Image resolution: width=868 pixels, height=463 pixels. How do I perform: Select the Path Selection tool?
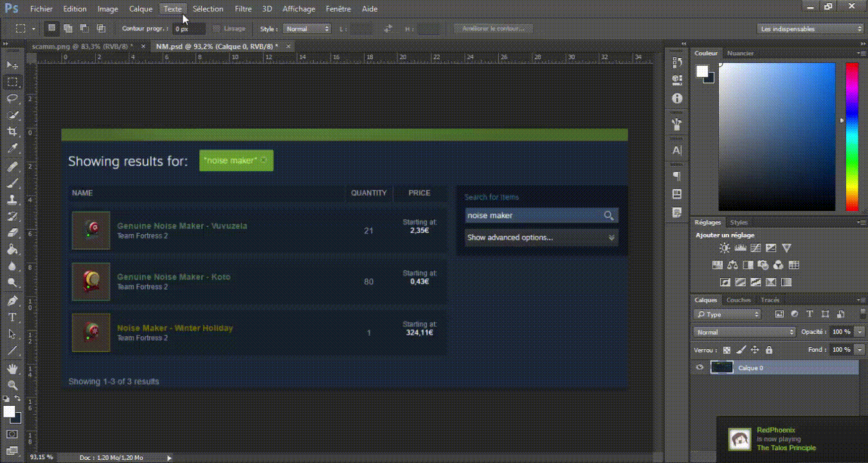(x=12, y=334)
